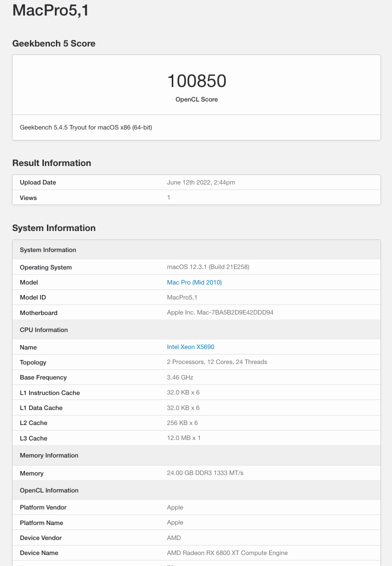Click the L1 Instruction Cache label
This screenshot has width=392, height=566.
coord(50,392)
